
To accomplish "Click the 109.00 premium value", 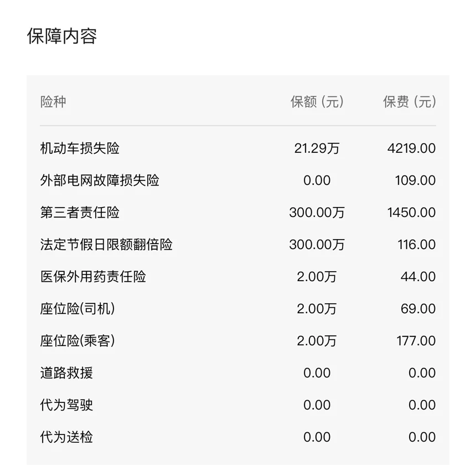I will coord(415,180).
